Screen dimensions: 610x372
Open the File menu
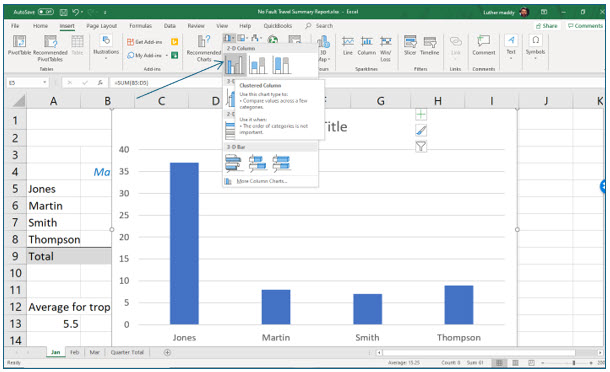tap(15, 26)
